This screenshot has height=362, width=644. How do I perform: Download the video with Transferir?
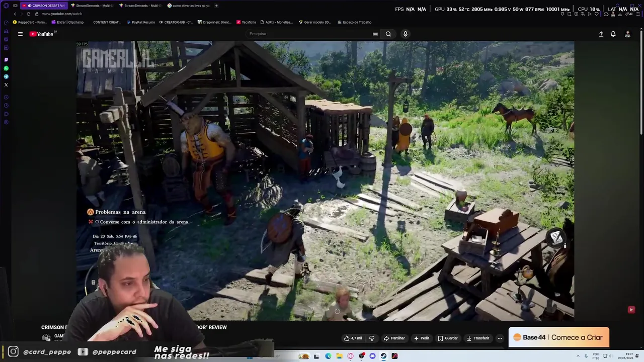click(478, 338)
